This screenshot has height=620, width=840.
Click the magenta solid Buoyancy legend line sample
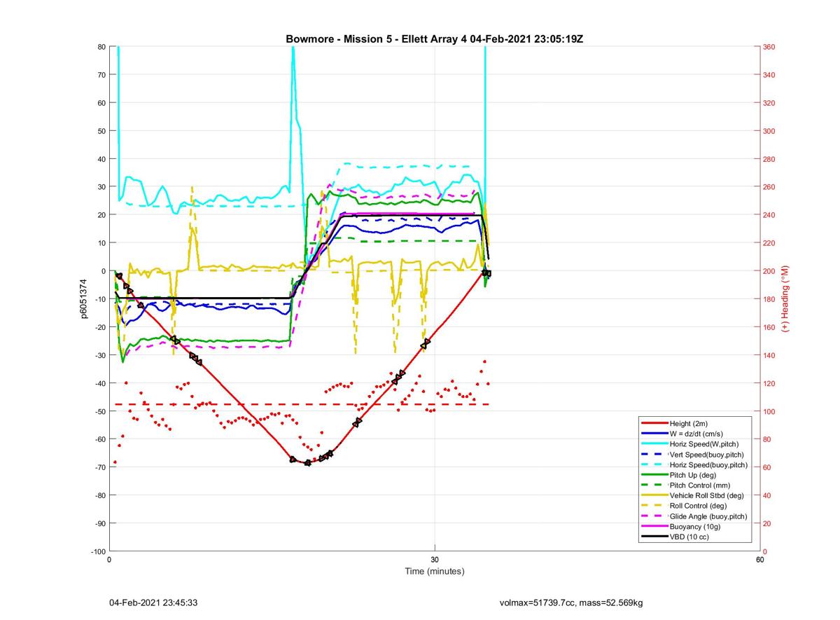(x=654, y=526)
